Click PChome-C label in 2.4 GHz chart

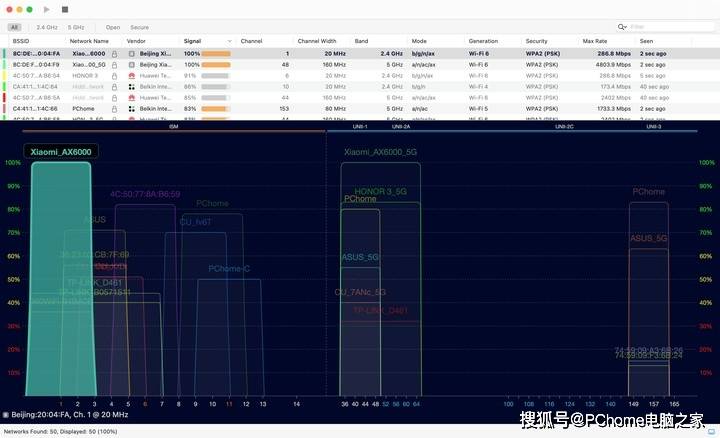pos(229,269)
